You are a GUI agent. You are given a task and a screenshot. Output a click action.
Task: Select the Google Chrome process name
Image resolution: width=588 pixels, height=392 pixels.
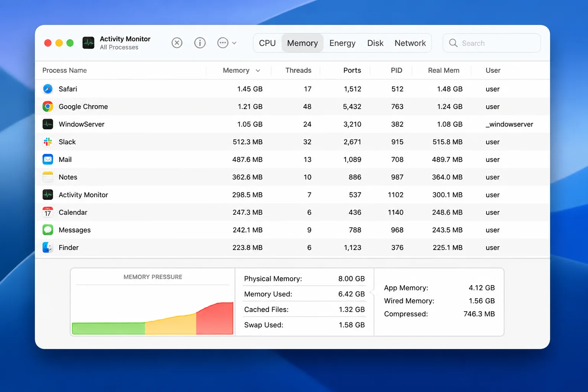pos(83,106)
